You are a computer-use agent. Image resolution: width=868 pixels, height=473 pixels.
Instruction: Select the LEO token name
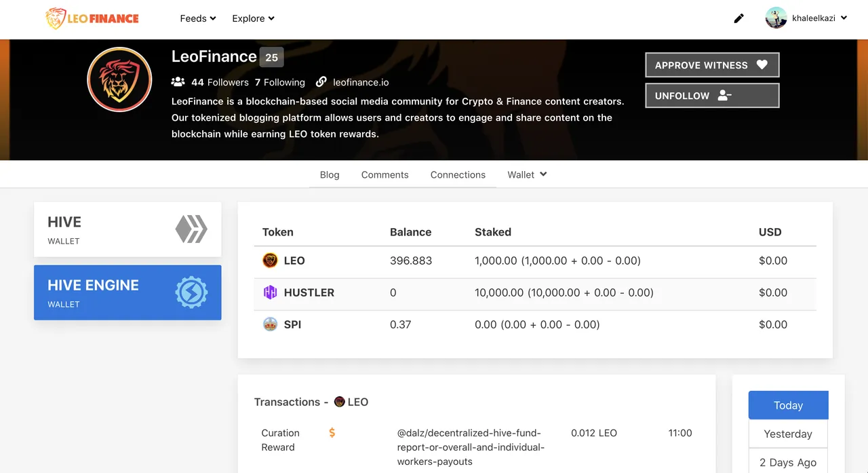(294, 261)
